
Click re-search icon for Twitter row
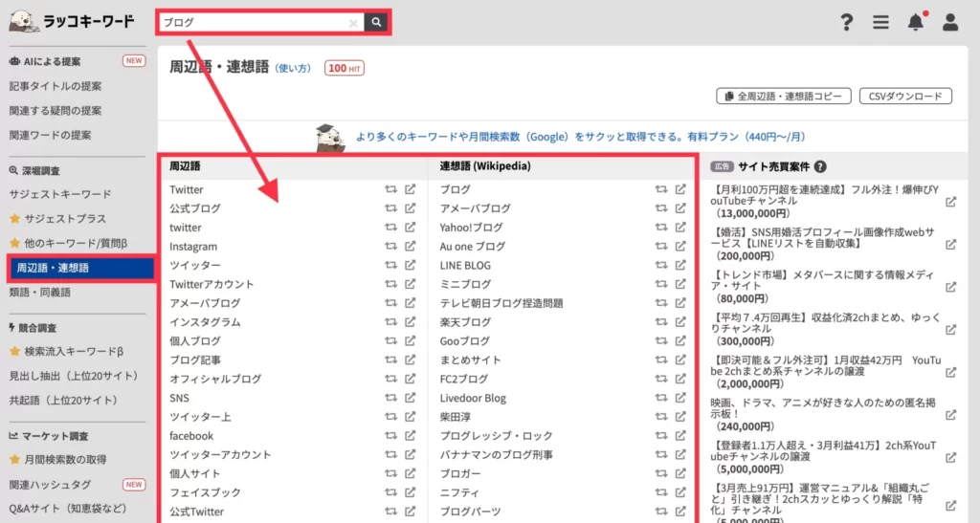pyautogui.click(x=390, y=189)
